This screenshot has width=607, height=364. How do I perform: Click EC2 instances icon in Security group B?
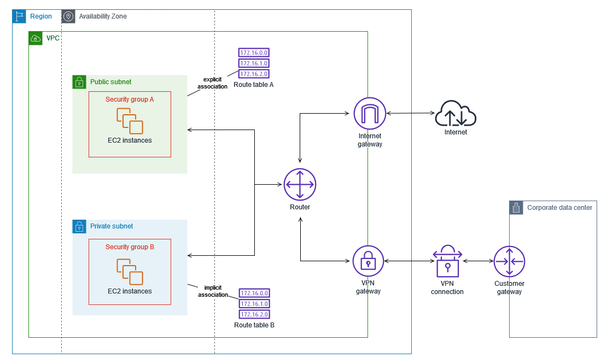[130, 272]
